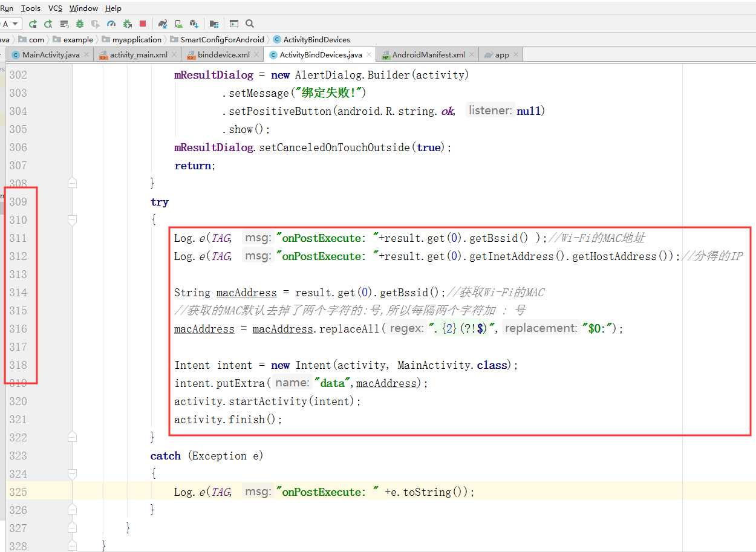Screen dimensions: 756x552
Task: Click the myapplication breadcrumb folder
Action: coord(131,39)
